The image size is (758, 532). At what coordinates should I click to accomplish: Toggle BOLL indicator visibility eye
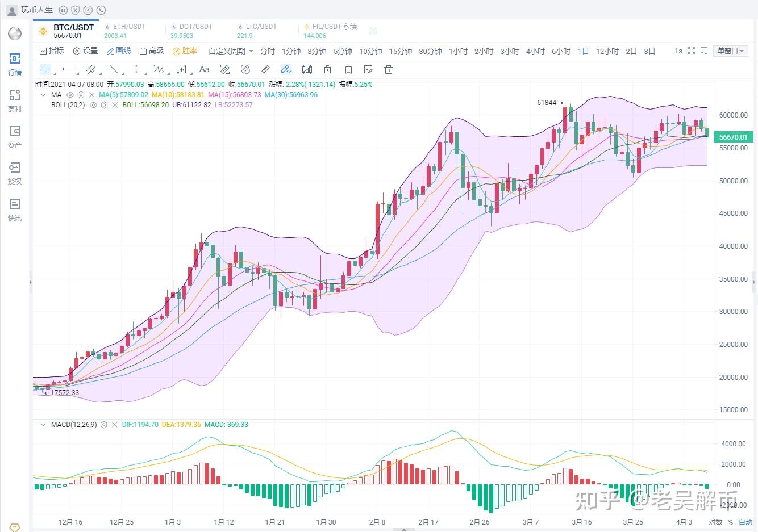coord(93,105)
